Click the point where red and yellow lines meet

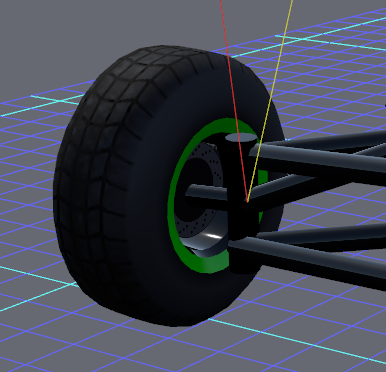pyautogui.click(x=247, y=201)
